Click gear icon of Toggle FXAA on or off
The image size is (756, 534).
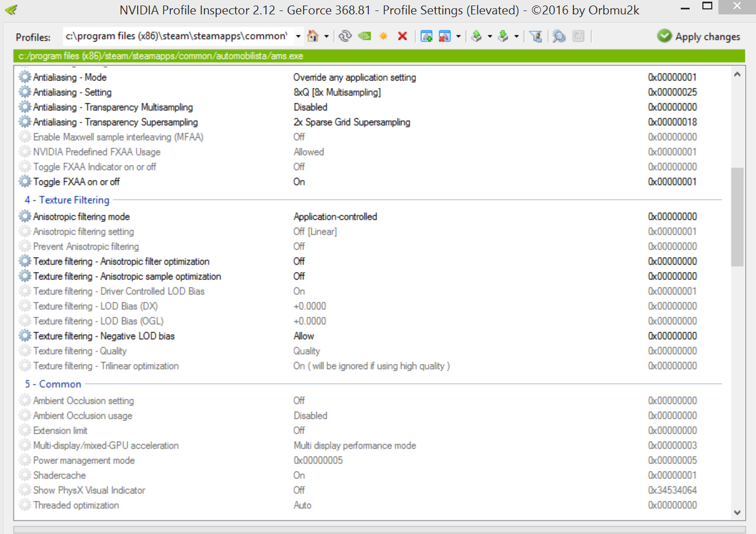coord(25,181)
